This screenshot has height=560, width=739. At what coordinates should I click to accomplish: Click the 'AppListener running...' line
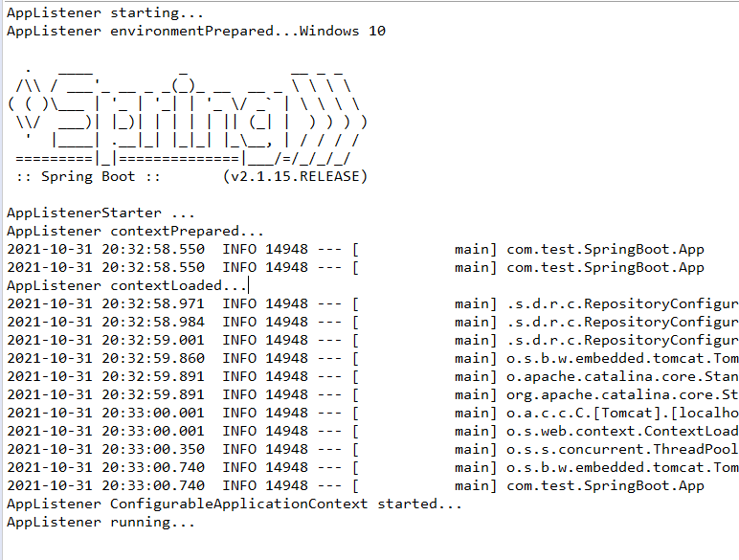(101, 523)
